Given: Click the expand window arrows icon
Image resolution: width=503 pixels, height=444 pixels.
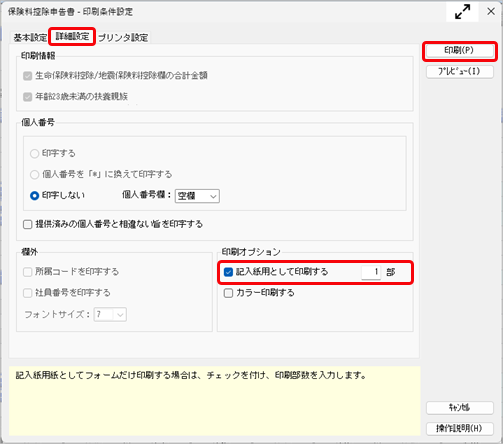Looking at the screenshot, I should coord(462,12).
